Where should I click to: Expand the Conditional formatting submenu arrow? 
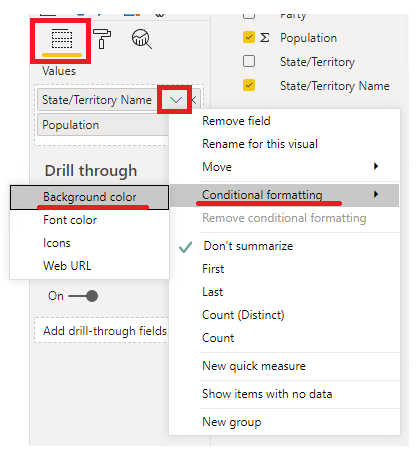click(376, 194)
